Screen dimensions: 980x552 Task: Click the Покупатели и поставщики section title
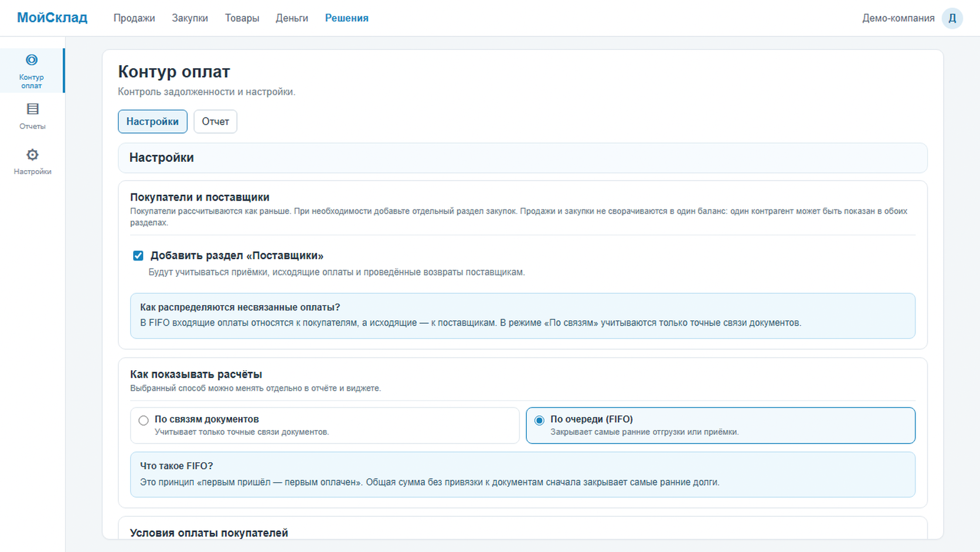point(200,197)
